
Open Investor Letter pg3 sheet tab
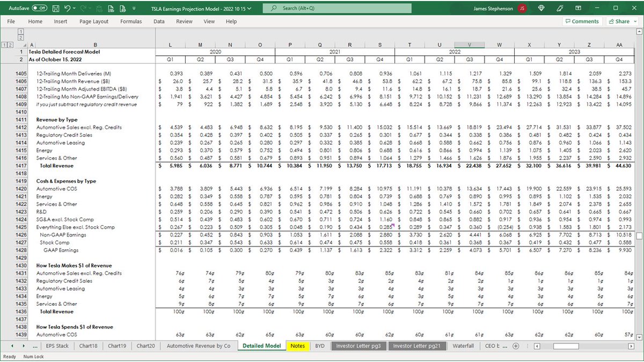[358, 346]
